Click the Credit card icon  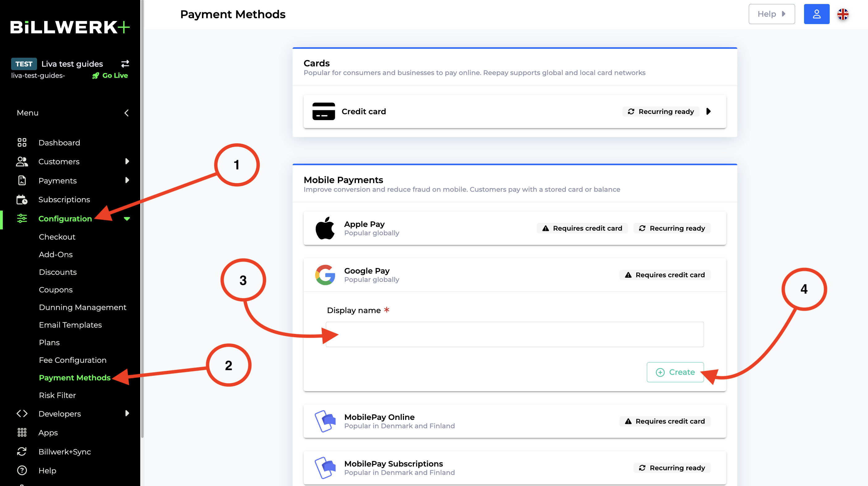[323, 111]
